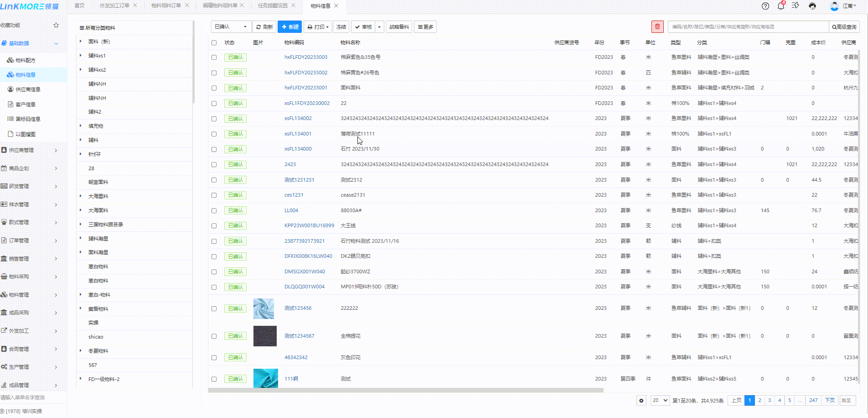This screenshot has width=868, height=418.
Task: Tick the checkbox for row hxFLFDY20233003
Action: [x=214, y=57]
